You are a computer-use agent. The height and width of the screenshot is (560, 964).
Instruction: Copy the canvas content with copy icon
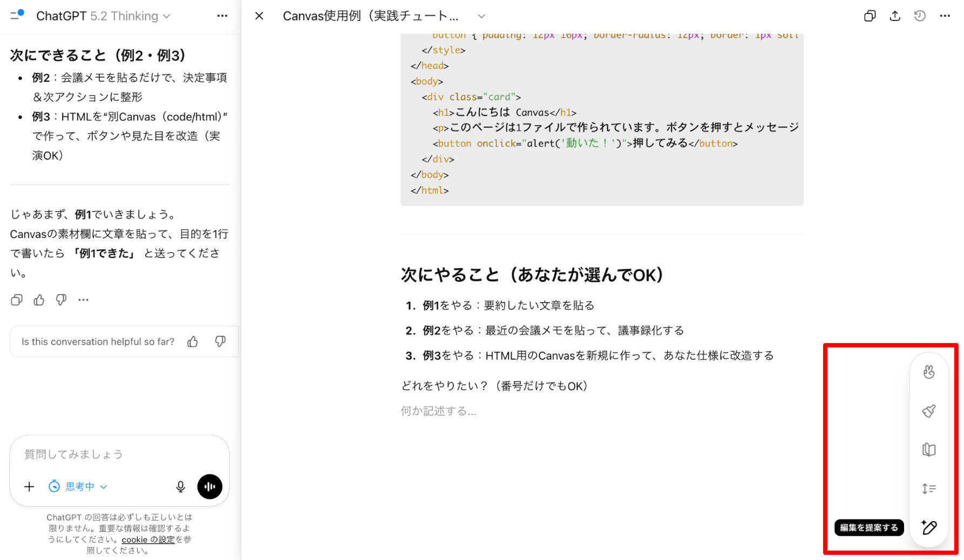tap(870, 16)
